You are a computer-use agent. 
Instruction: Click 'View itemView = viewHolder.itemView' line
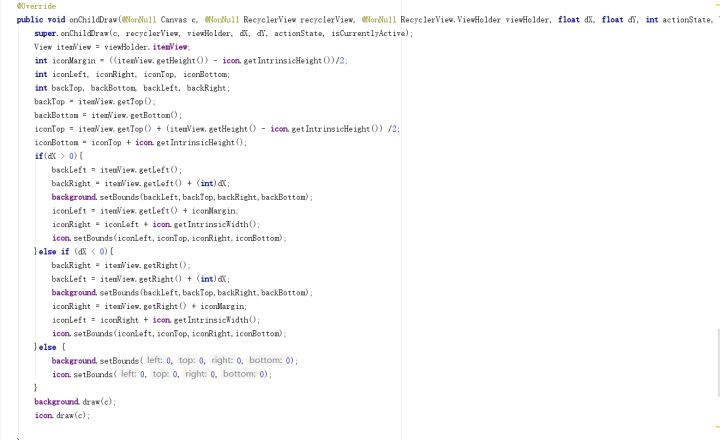pyautogui.click(x=112, y=47)
